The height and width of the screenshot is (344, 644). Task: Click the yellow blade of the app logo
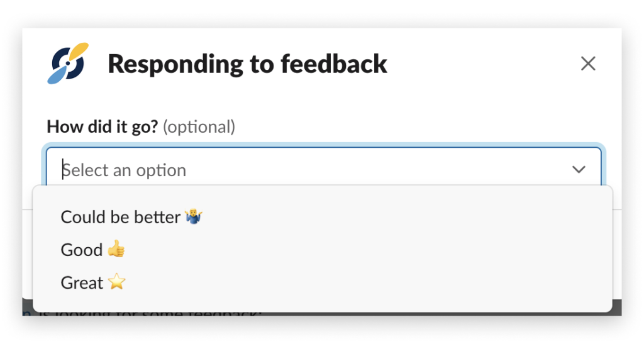point(79,52)
